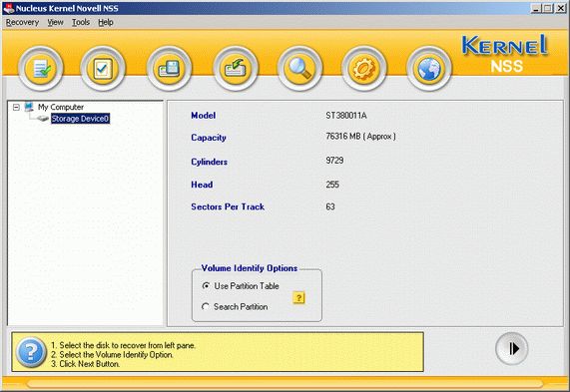Click the application icon in title bar
Screen dimensions: 570x392
point(8,8)
